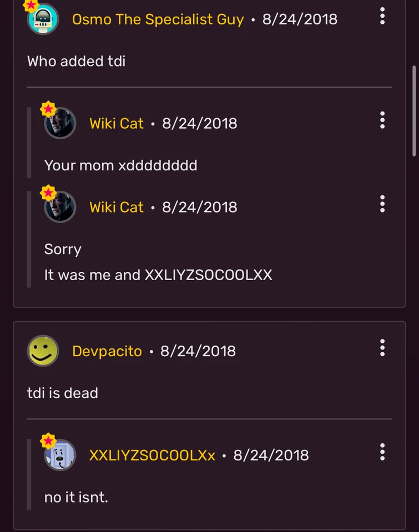Open the kebab menu on Osmo's post
The image size is (419, 532).
tap(382, 17)
